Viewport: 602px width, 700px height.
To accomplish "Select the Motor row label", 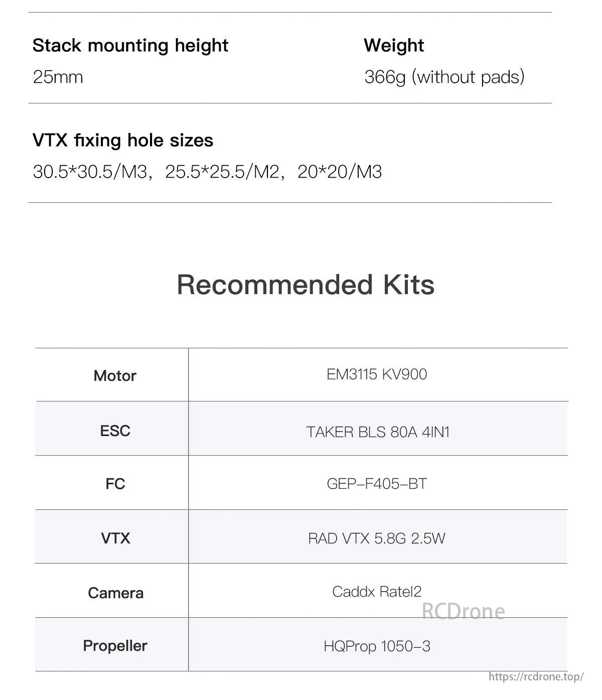I will [115, 376].
